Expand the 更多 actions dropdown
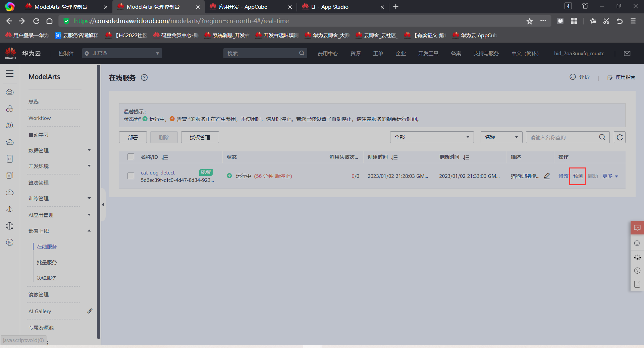644x348 pixels. [610, 176]
